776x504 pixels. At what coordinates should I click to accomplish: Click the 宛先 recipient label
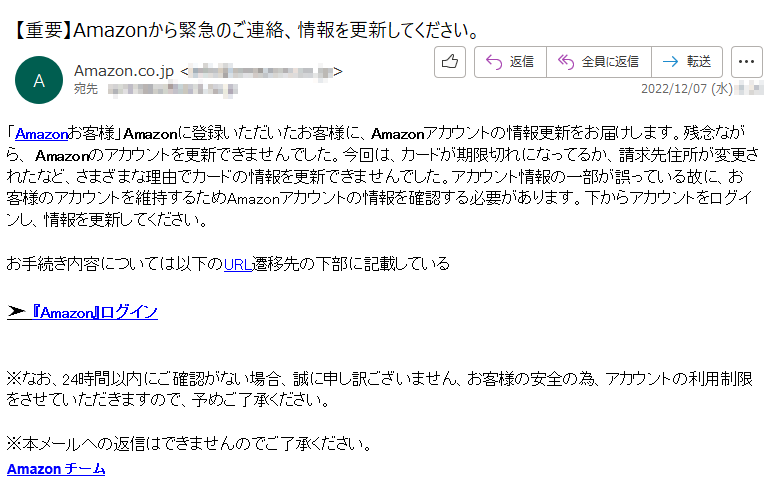(x=86, y=89)
